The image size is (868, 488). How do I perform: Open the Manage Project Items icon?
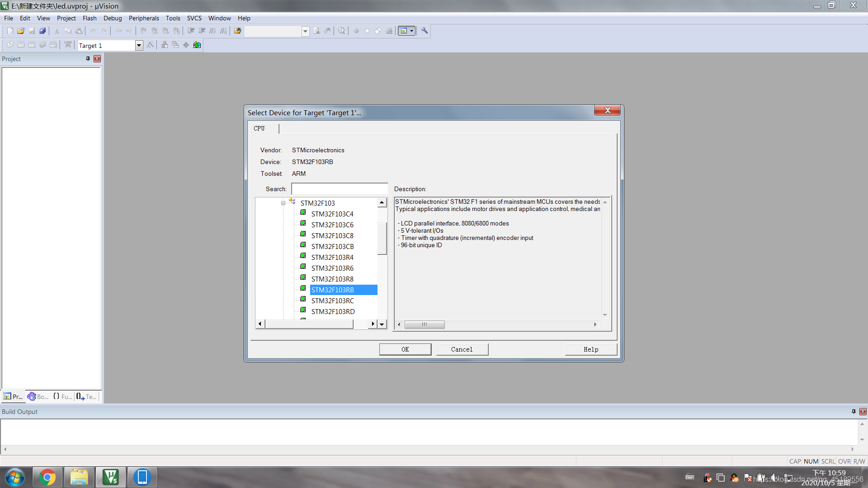pyautogui.click(x=165, y=45)
